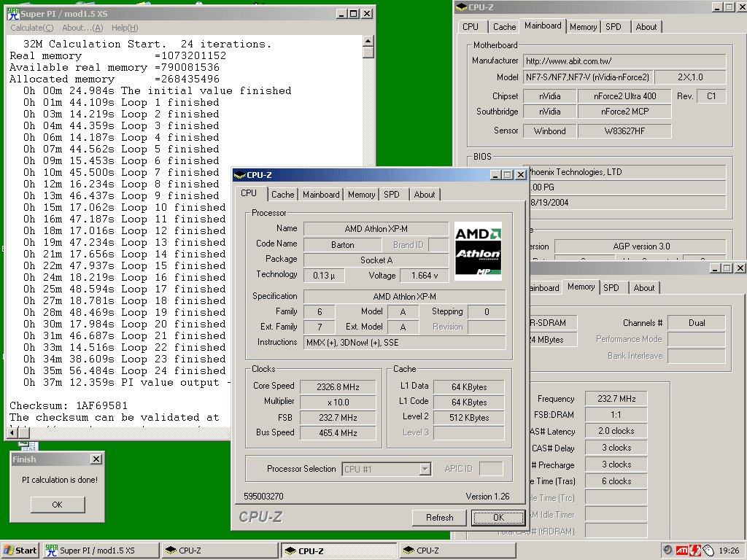Open the ATI tray icon
Image resolution: width=747 pixels, height=560 pixels.
(681, 551)
